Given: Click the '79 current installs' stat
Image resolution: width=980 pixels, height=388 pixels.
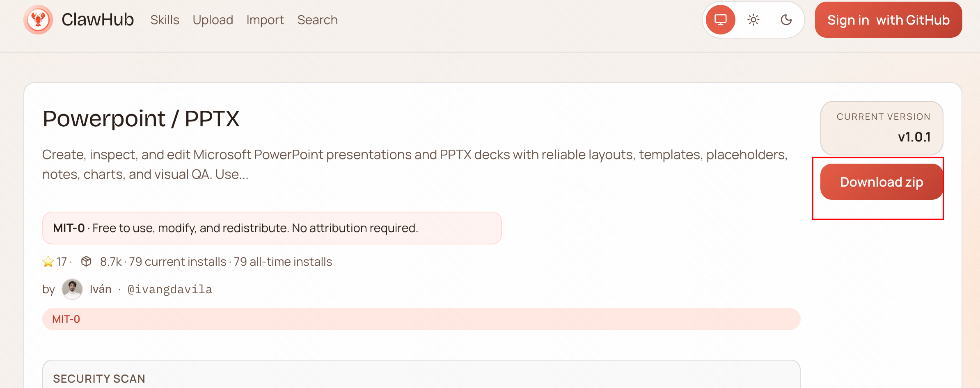Looking at the screenshot, I should [x=178, y=262].
